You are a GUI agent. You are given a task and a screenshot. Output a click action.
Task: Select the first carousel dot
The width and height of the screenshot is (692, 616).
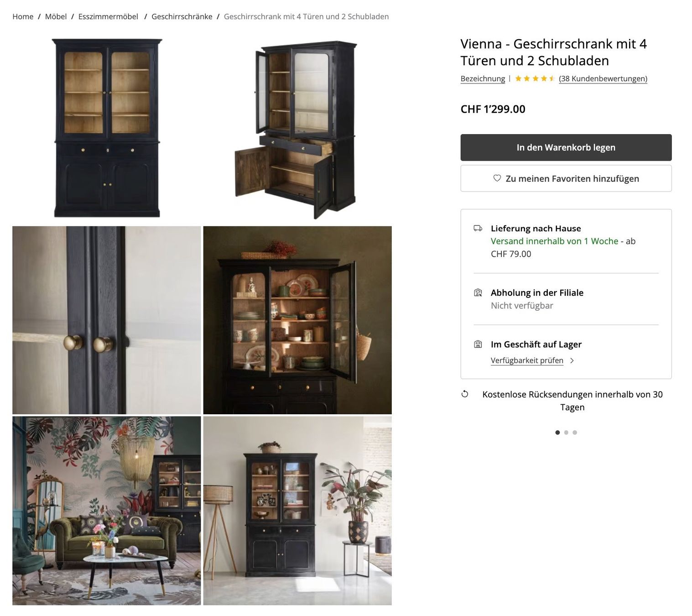click(557, 433)
